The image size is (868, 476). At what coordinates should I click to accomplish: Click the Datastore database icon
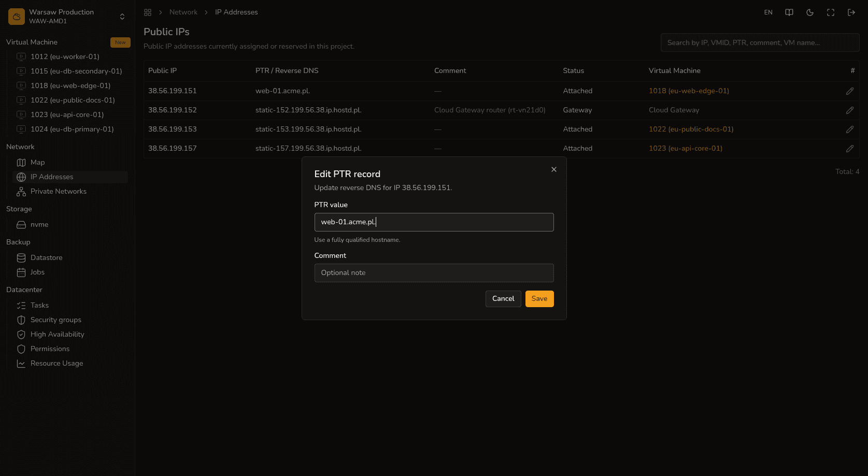21,258
